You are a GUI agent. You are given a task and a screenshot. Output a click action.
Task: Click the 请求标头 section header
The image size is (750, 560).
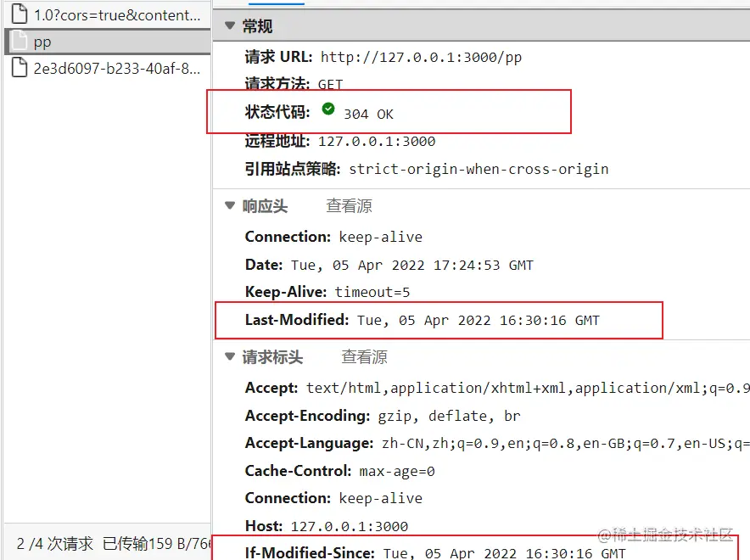[x=272, y=357]
